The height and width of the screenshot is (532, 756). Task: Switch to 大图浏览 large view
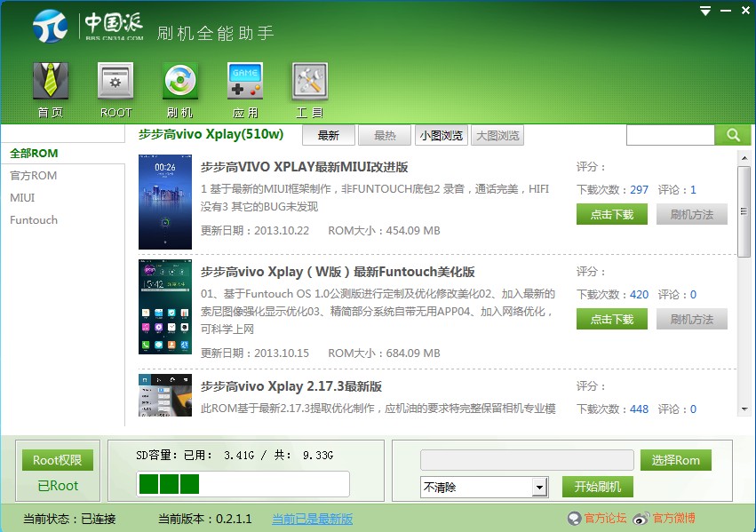pos(497,135)
